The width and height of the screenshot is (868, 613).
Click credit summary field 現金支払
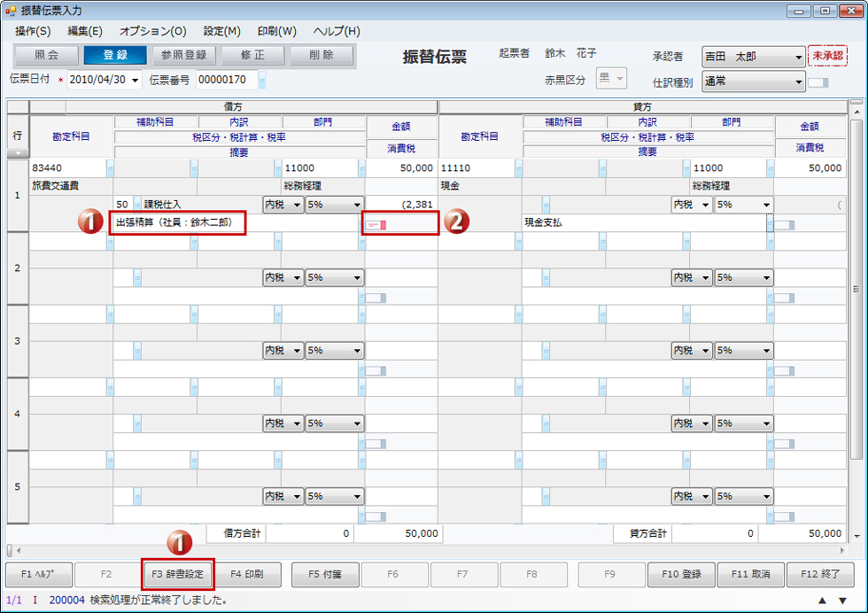(644, 223)
